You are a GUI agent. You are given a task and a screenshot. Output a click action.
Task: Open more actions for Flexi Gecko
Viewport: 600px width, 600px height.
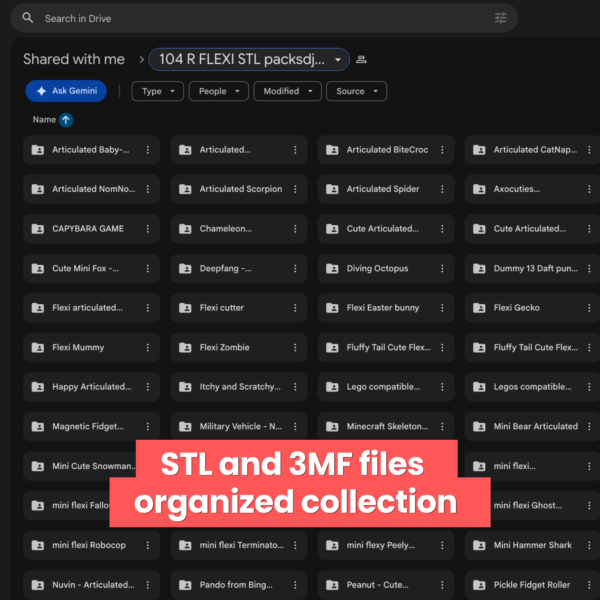click(x=589, y=308)
